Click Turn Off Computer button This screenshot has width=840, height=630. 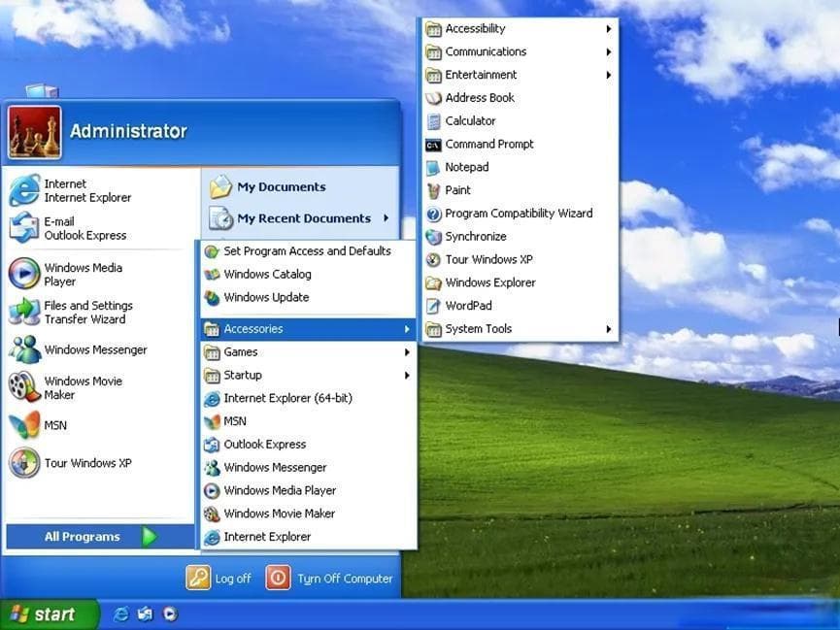(329, 579)
